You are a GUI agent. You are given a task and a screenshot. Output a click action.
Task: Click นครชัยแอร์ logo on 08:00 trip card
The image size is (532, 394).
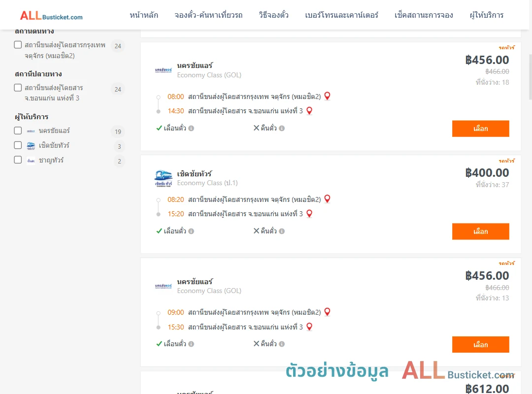[x=163, y=70]
